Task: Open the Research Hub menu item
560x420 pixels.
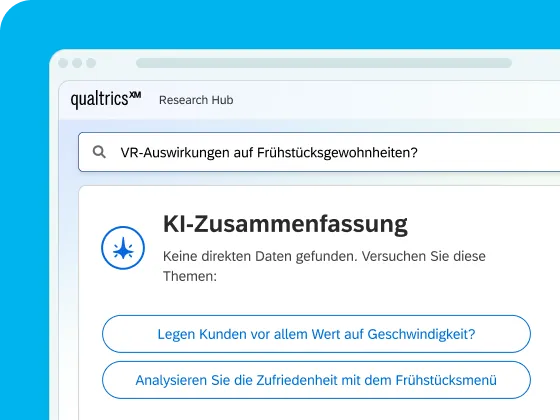Action: coord(196,100)
